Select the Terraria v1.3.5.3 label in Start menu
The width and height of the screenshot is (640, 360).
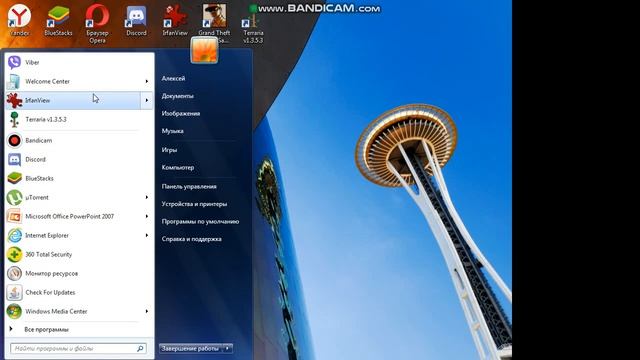(46, 120)
